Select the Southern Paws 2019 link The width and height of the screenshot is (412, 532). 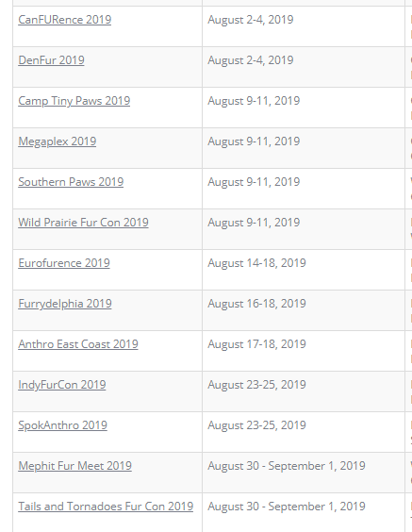click(71, 182)
